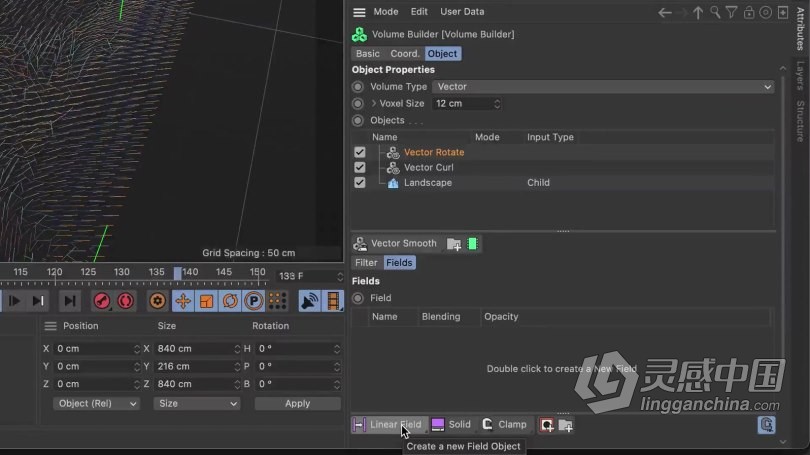Click the Apply button
The height and width of the screenshot is (455, 810).
pyautogui.click(x=298, y=403)
